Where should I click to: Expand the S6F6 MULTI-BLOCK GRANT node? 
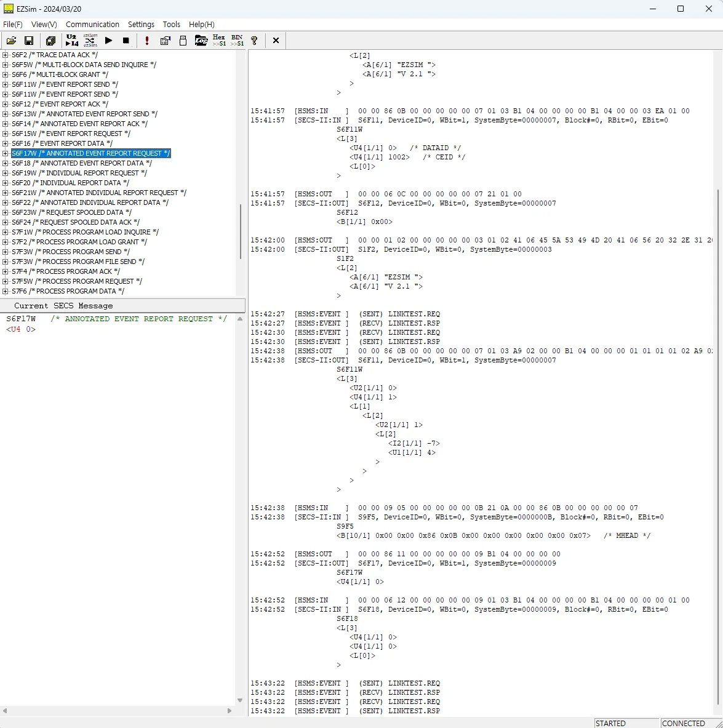click(5, 74)
